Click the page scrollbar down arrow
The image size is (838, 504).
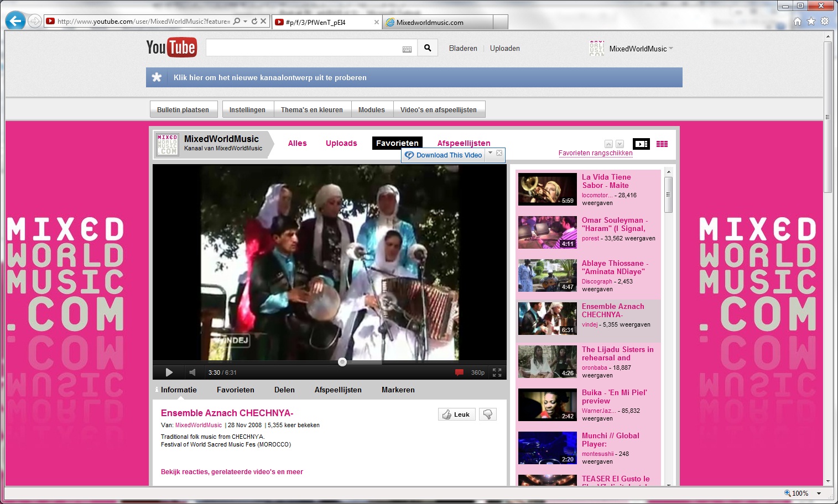pos(828,481)
